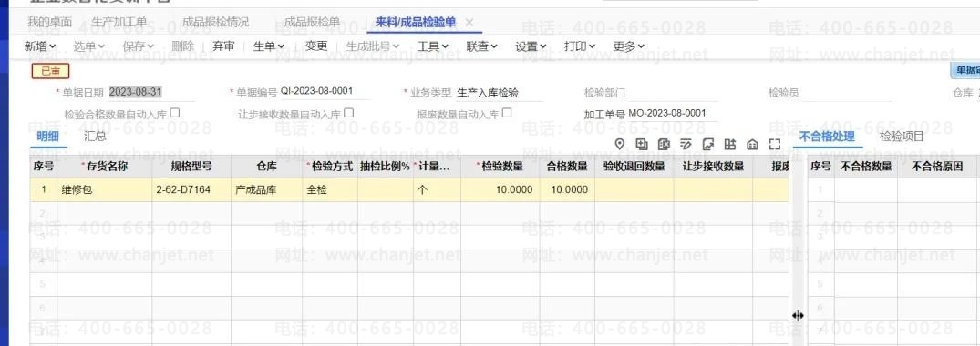
Task: Click the add-row plus icon in grid toolbar
Action: 642,144
